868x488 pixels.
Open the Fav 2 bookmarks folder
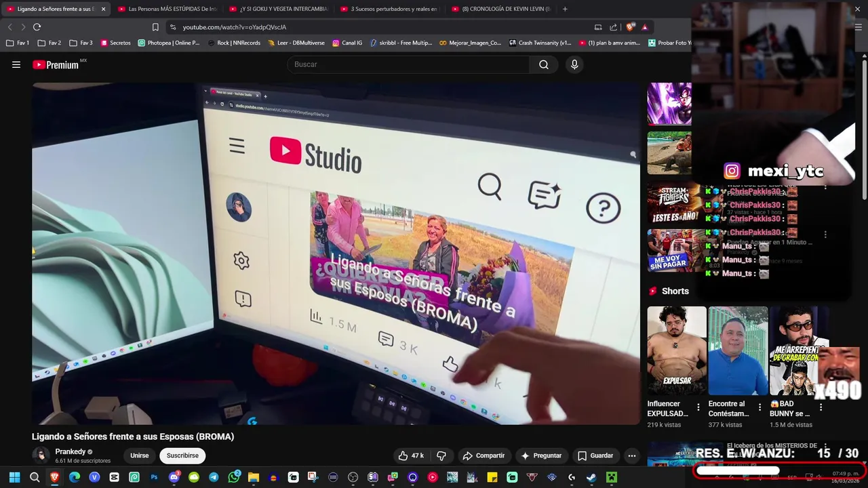point(50,43)
